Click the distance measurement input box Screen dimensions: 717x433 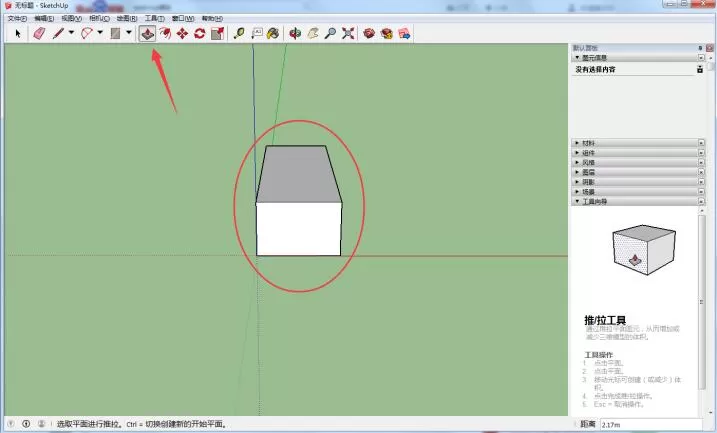pos(651,425)
